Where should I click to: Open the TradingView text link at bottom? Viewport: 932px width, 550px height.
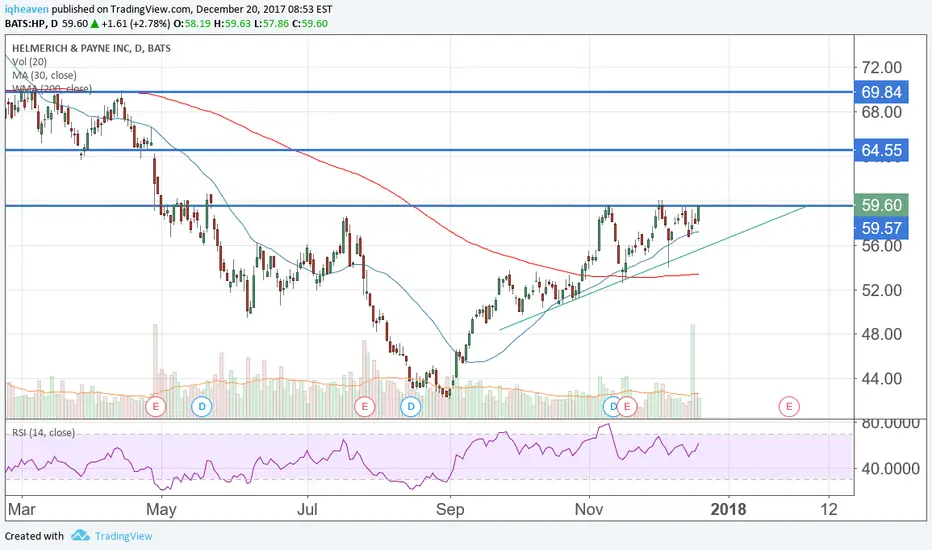pyautogui.click(x=124, y=536)
